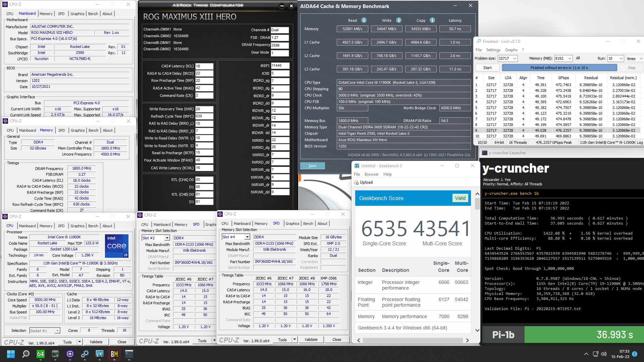
Task: Open the Slot #4 memory slot dropdown
Action: click(x=247, y=237)
